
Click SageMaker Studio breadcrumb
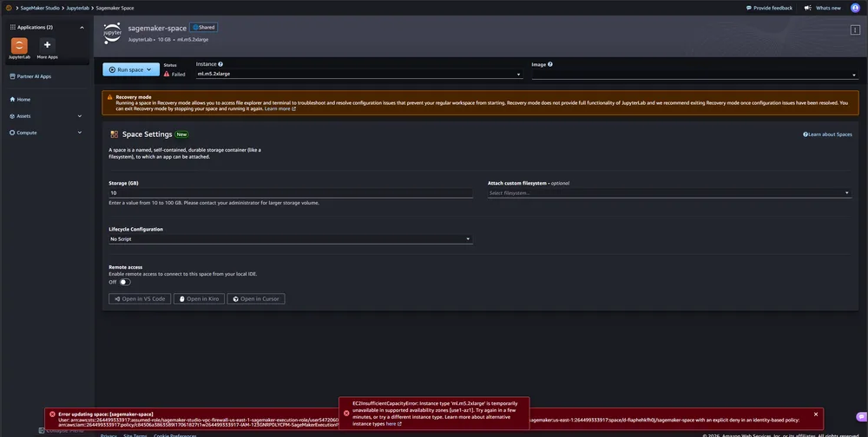point(40,8)
